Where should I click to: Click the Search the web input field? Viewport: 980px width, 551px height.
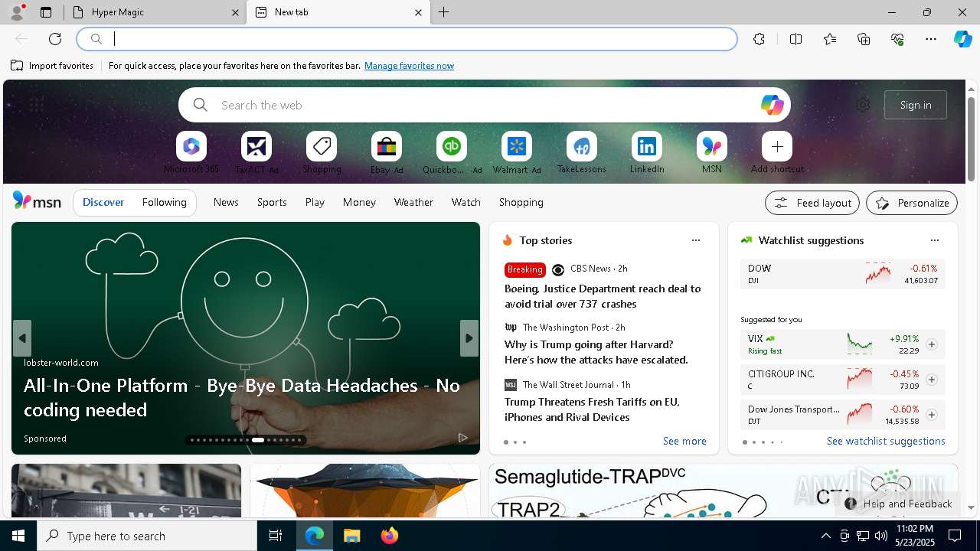[484, 105]
